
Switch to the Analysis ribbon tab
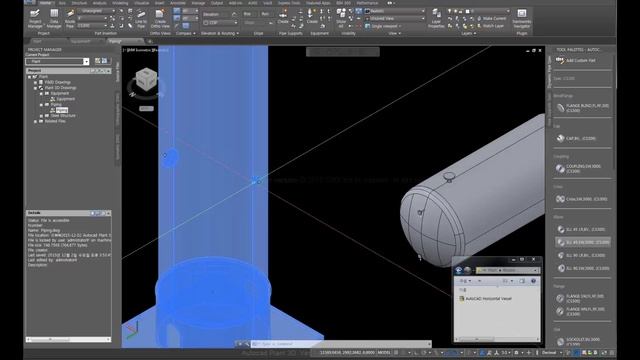[x=100, y=3]
